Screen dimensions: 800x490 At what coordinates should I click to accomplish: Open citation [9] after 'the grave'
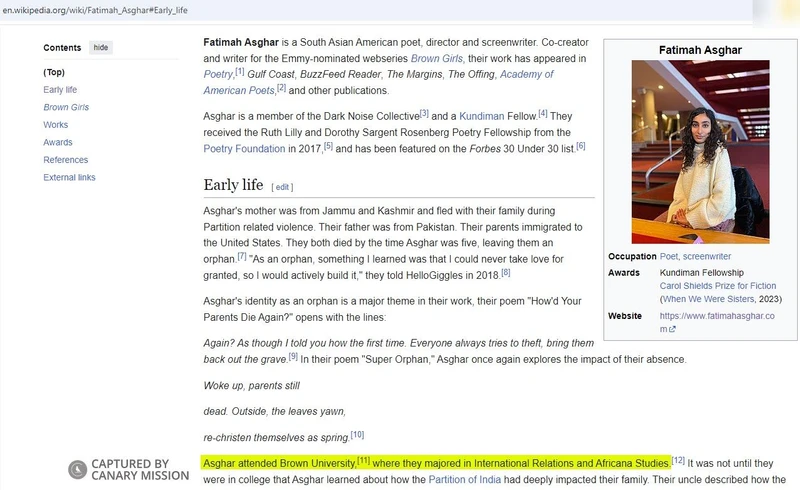(x=293, y=356)
